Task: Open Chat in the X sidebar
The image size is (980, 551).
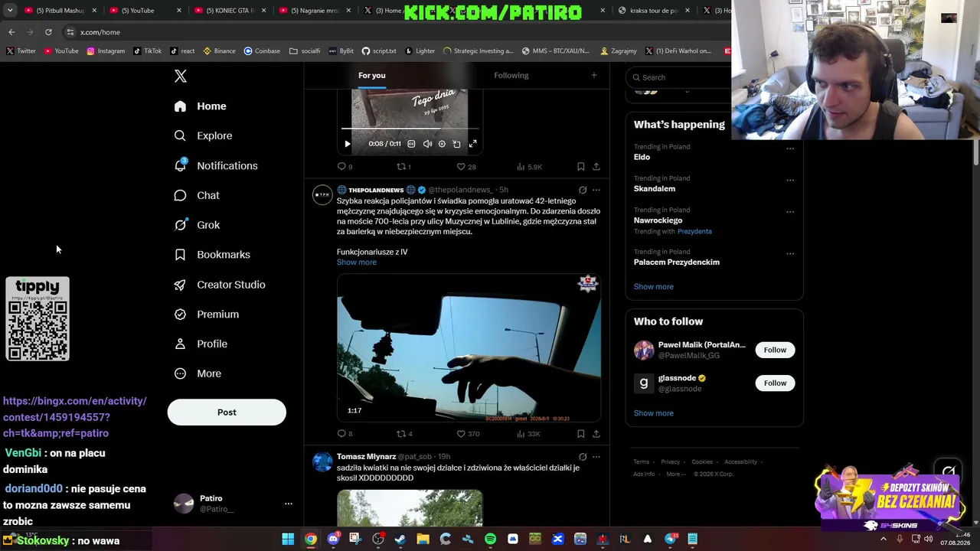Action: 197,195
